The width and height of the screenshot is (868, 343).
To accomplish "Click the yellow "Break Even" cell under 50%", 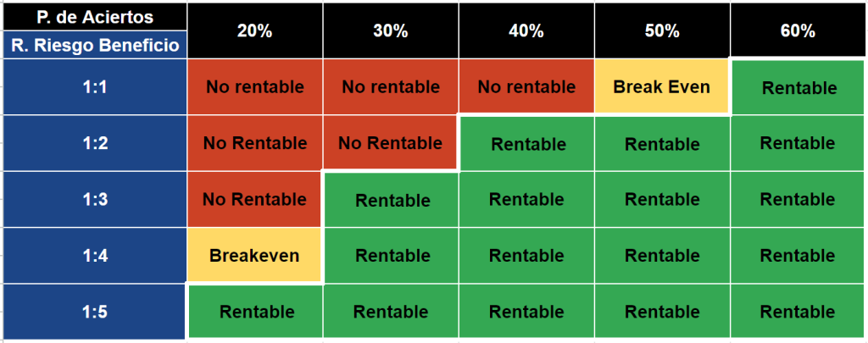I will point(662,86).
